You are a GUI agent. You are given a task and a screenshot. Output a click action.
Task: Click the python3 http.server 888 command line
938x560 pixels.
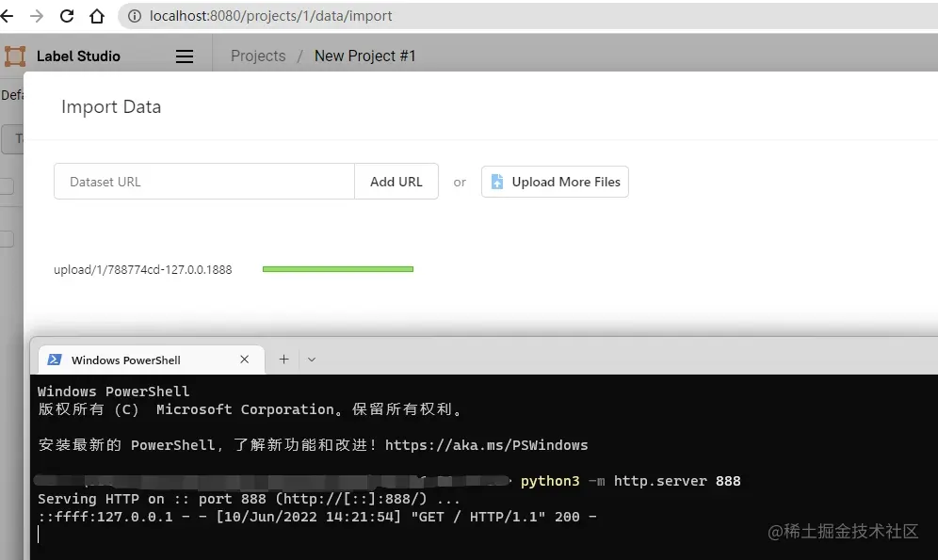(x=631, y=481)
